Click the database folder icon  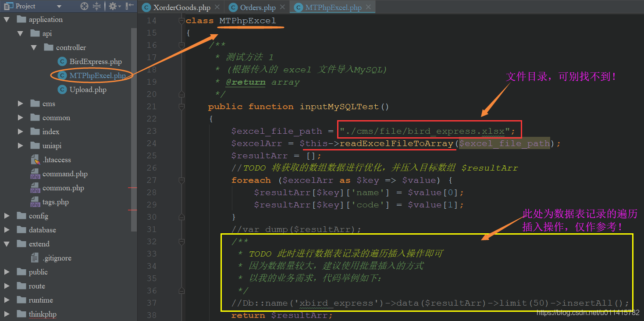(21, 230)
